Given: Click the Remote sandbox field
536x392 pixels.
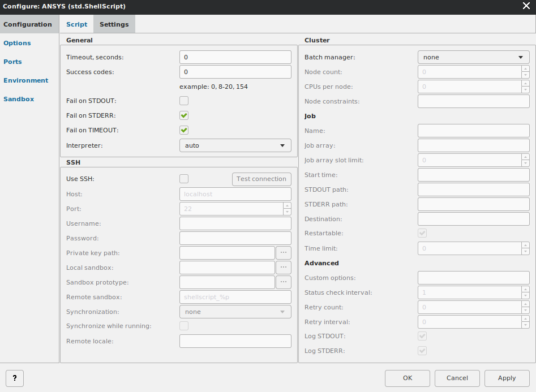Looking at the screenshot, I should (x=235, y=296).
